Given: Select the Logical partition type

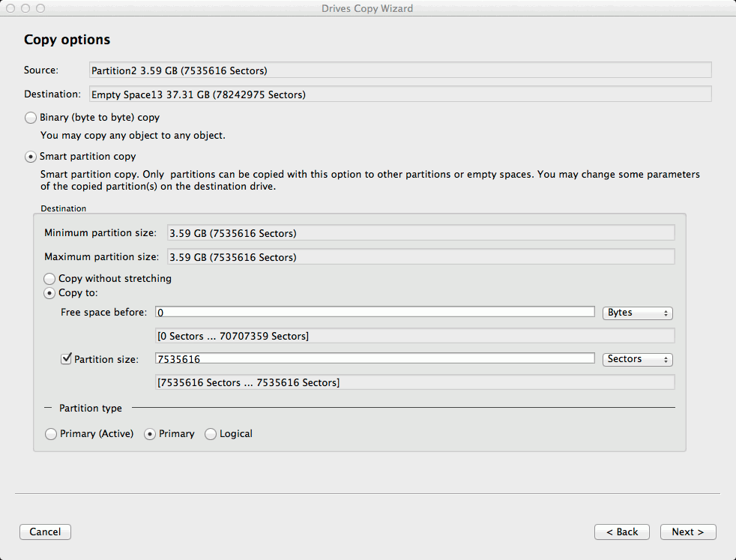Looking at the screenshot, I should tap(211, 434).
